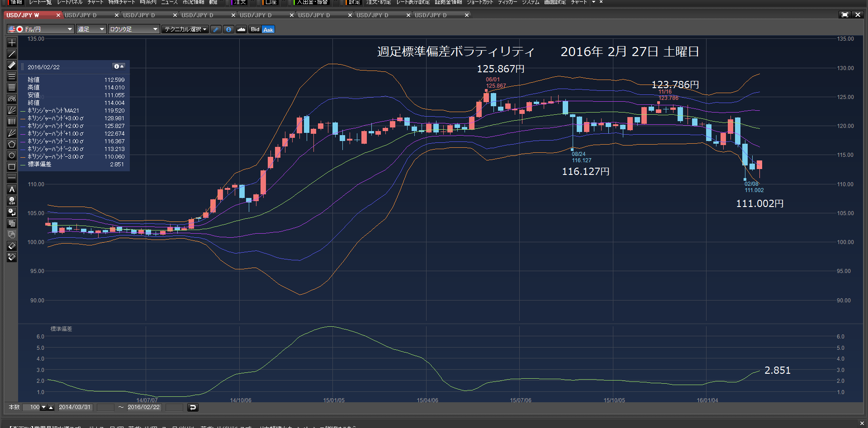Select the eraser tool

(12, 246)
